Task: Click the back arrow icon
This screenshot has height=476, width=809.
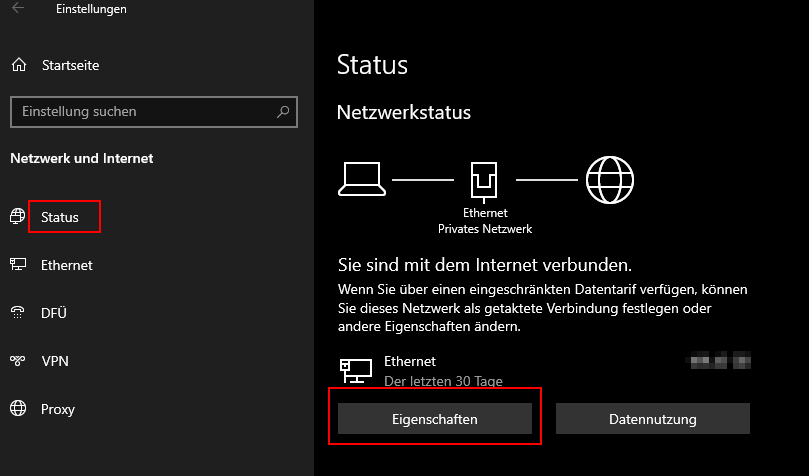Action: pos(18,9)
